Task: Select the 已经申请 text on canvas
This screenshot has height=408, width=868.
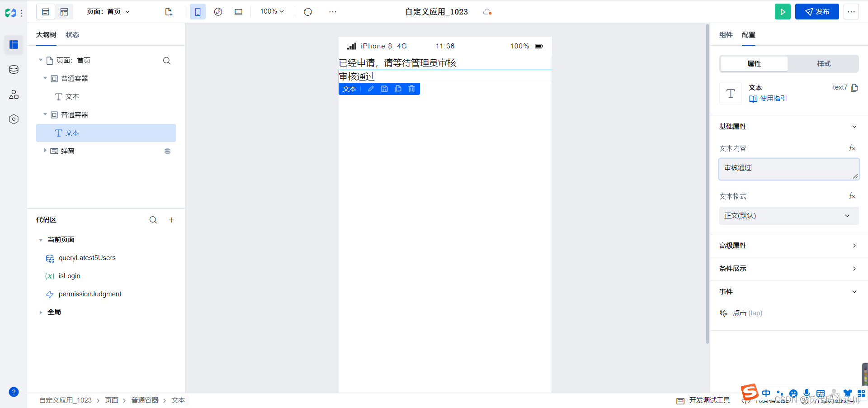Action: point(398,63)
